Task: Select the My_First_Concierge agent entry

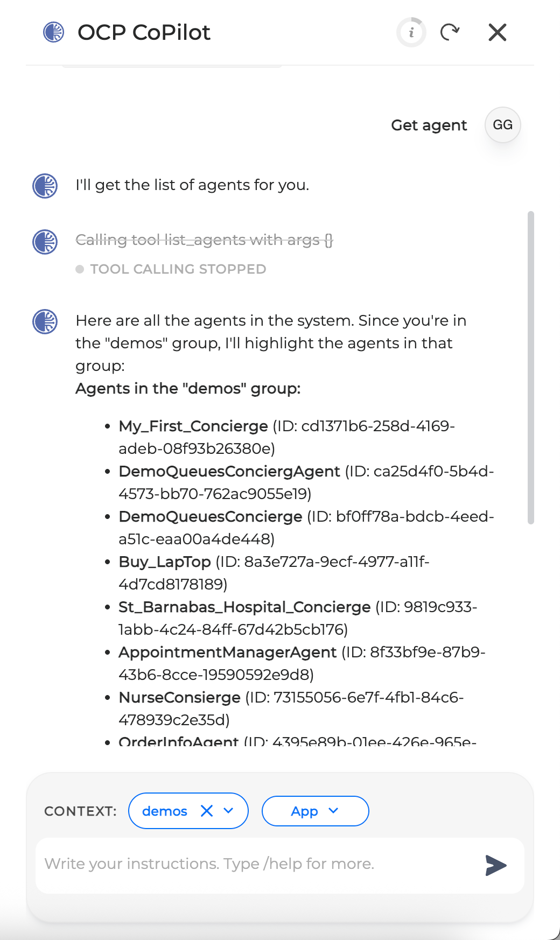Action: pyautogui.click(x=193, y=426)
